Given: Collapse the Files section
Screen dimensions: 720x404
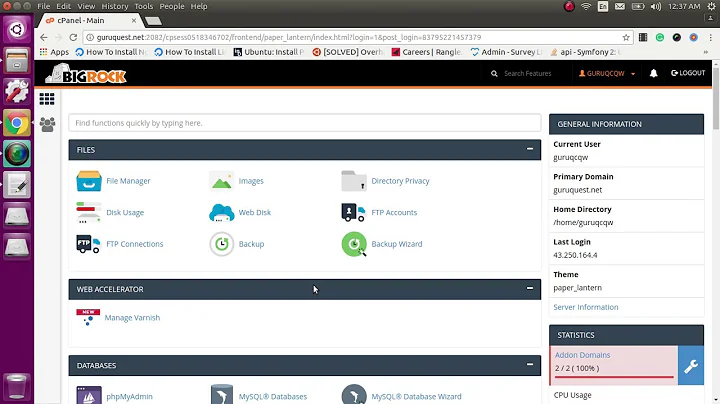Looking at the screenshot, I should [x=530, y=149].
